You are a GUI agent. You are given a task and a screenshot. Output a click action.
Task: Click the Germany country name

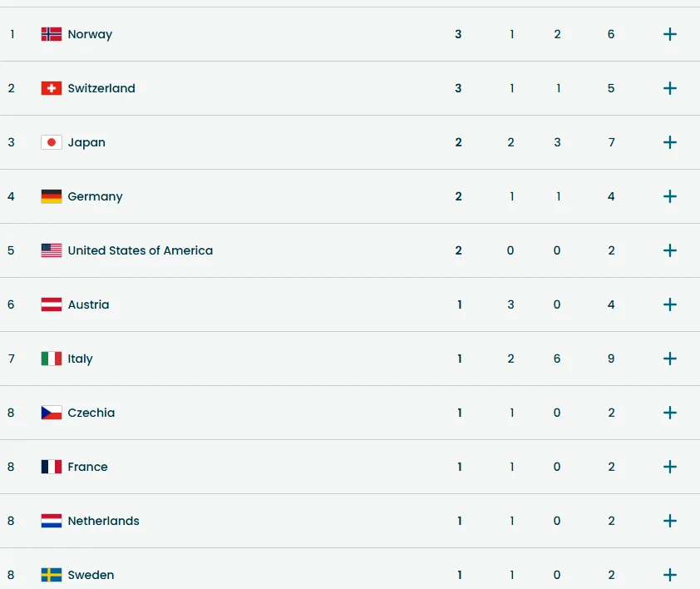pos(95,196)
